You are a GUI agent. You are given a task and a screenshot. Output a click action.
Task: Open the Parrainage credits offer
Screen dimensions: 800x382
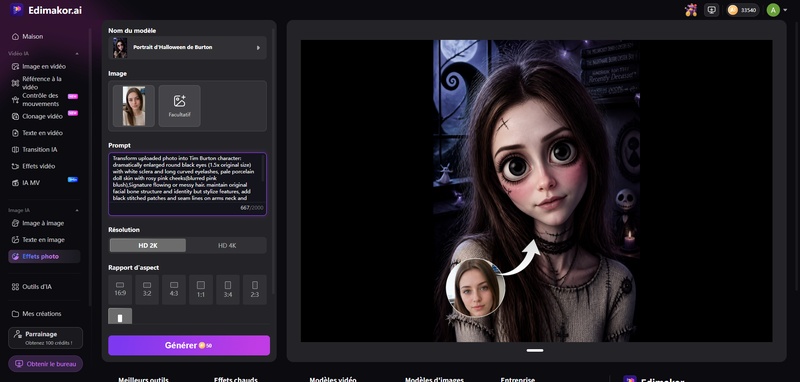point(45,338)
